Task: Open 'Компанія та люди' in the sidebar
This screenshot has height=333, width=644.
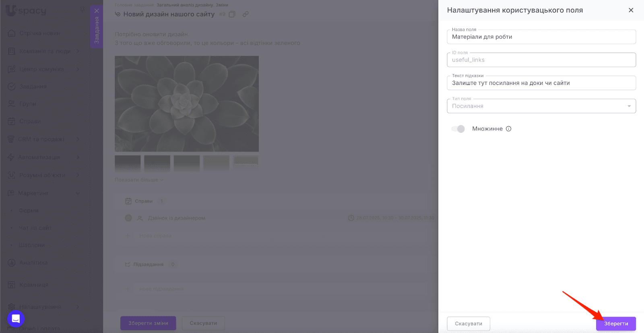Action: (45, 51)
